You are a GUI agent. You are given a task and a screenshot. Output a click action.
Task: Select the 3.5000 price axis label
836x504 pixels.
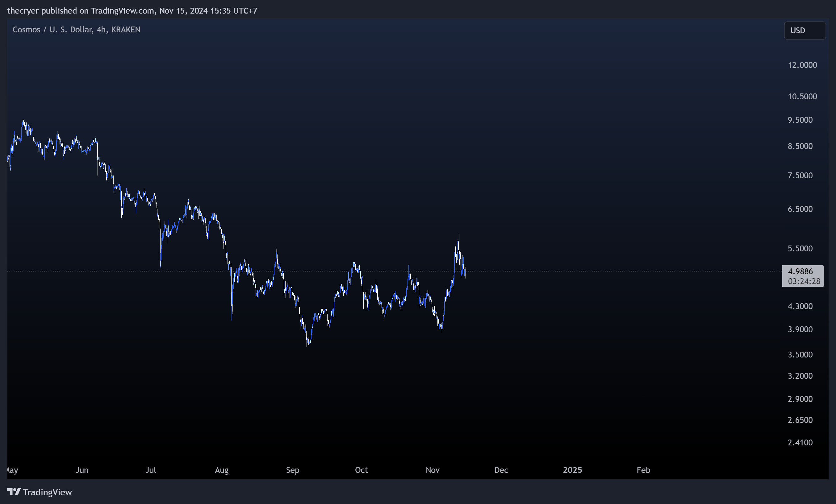tap(800, 354)
